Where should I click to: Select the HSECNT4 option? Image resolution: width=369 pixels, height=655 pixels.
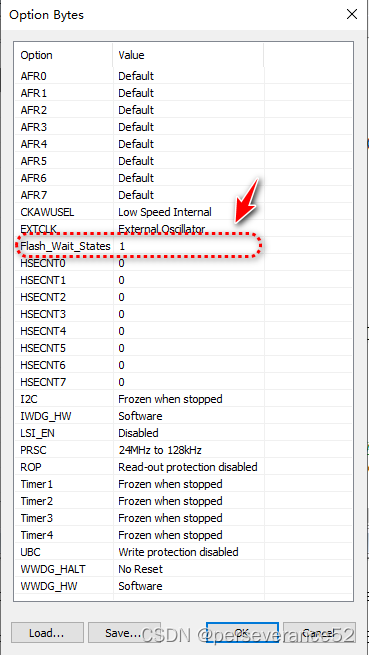(x=43, y=331)
